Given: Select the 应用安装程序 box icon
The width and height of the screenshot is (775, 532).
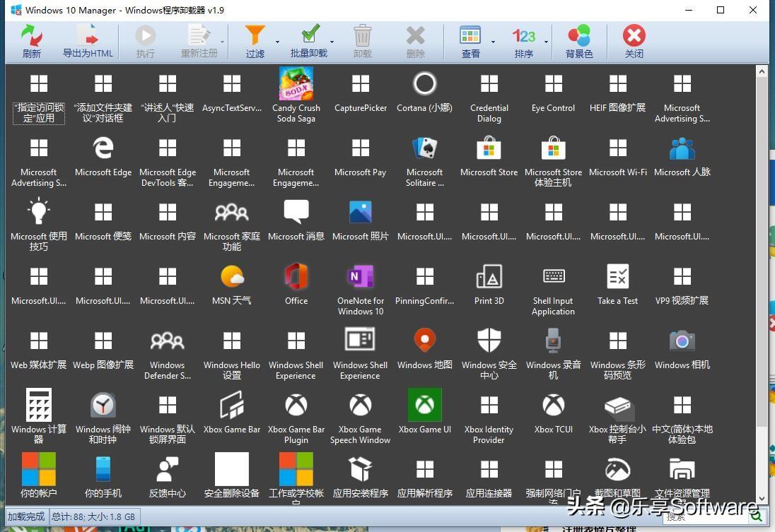Looking at the screenshot, I should coord(361,469).
